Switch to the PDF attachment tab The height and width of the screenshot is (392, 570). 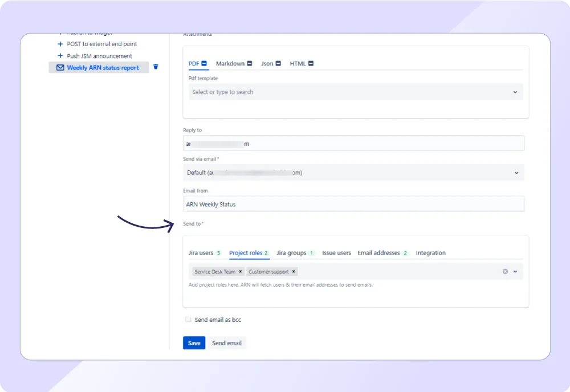194,64
